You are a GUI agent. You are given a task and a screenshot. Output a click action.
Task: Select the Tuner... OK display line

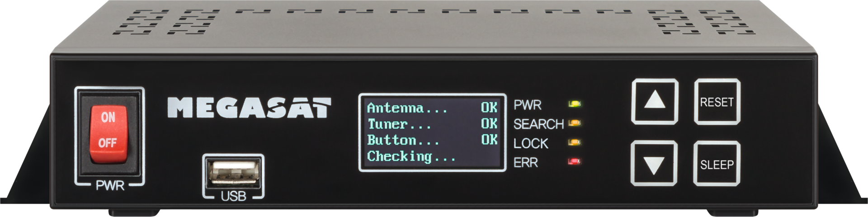click(x=432, y=124)
